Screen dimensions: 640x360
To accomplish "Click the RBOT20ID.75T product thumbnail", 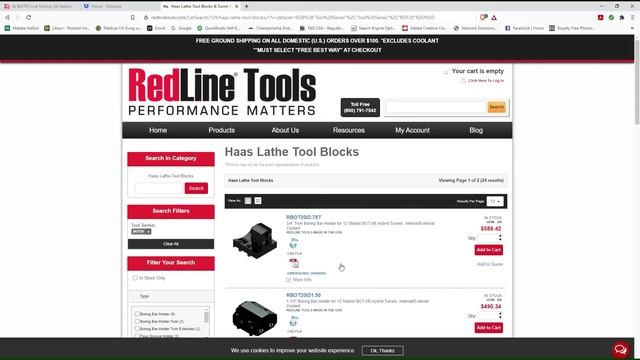I will 255,242.
